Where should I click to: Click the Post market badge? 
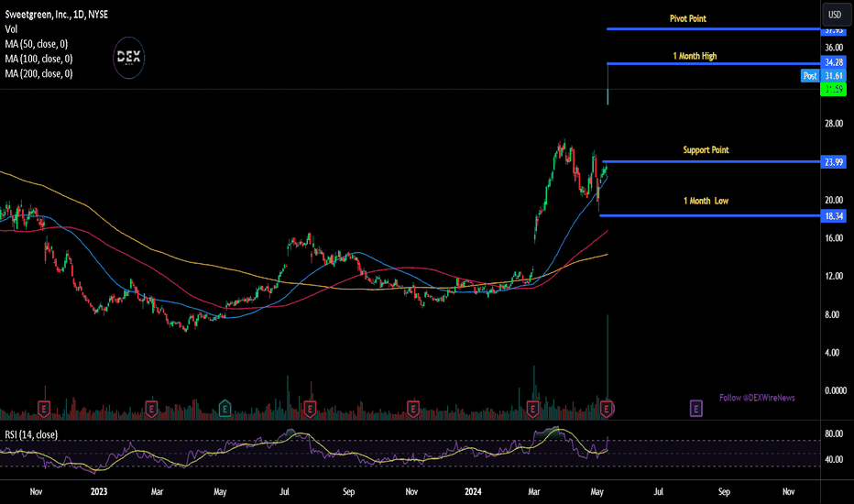[x=810, y=76]
